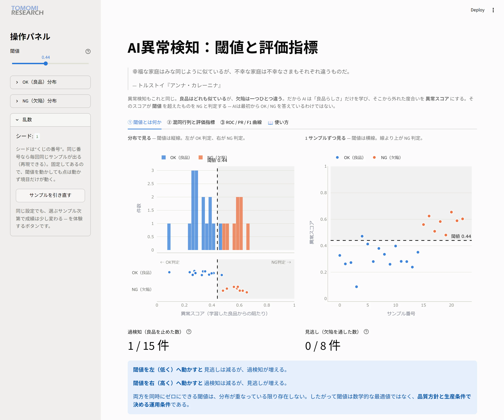Click the 0.44 value above the slider
The height and width of the screenshot is (420, 504).
pyautogui.click(x=46, y=57)
